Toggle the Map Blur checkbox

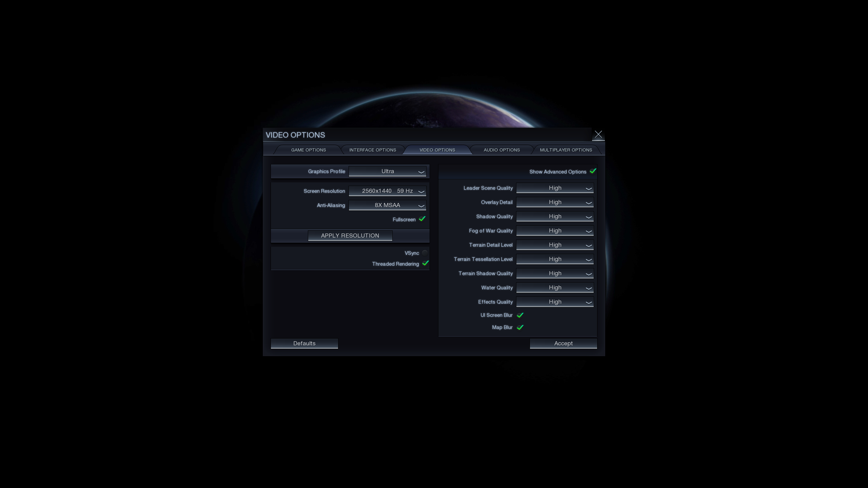[520, 327]
